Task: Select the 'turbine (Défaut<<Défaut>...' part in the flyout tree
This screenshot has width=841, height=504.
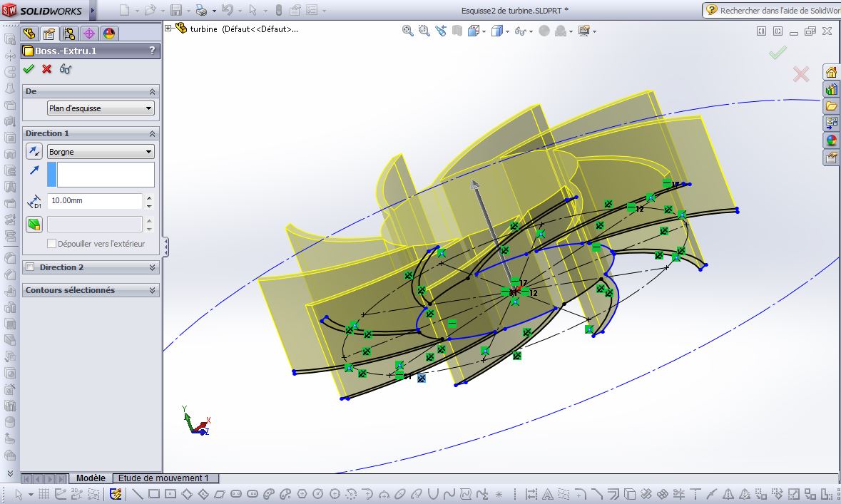Action: click(x=244, y=29)
